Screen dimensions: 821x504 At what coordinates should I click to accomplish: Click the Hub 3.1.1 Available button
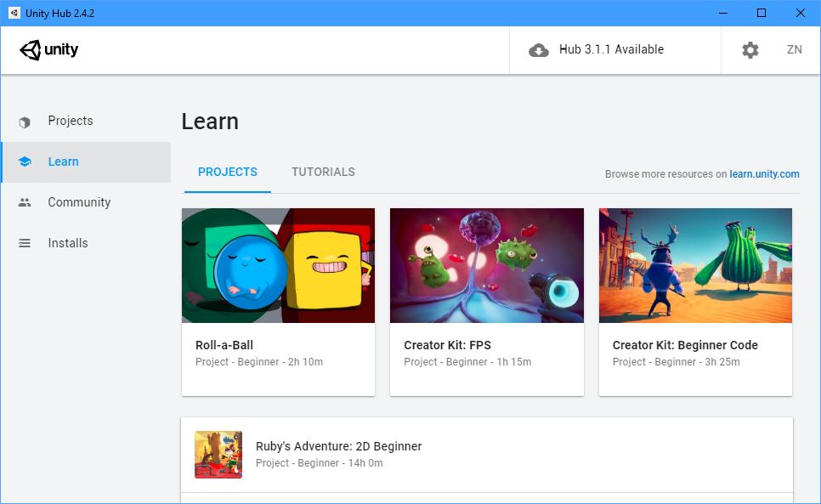pos(611,50)
